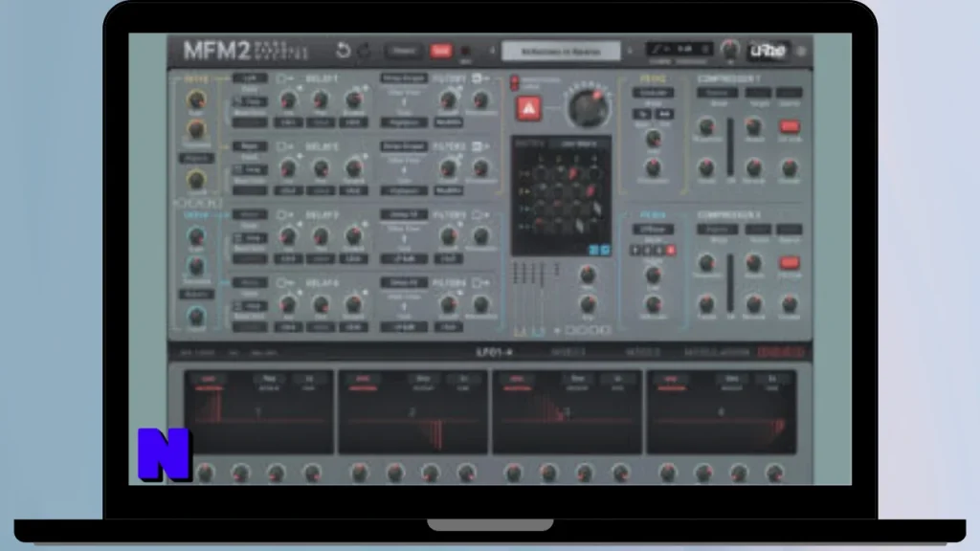Switch to the Modulation tab
The width and height of the screenshot is (980, 551).
[x=717, y=352]
